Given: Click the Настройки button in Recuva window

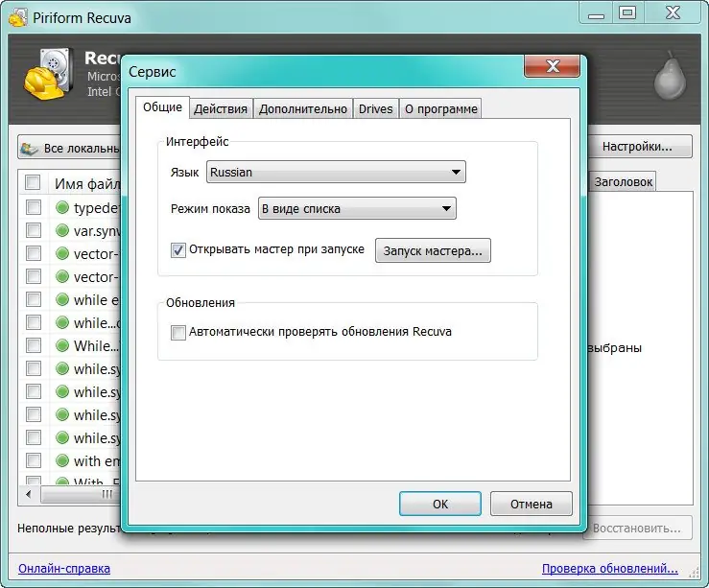Looking at the screenshot, I should pyautogui.click(x=639, y=147).
